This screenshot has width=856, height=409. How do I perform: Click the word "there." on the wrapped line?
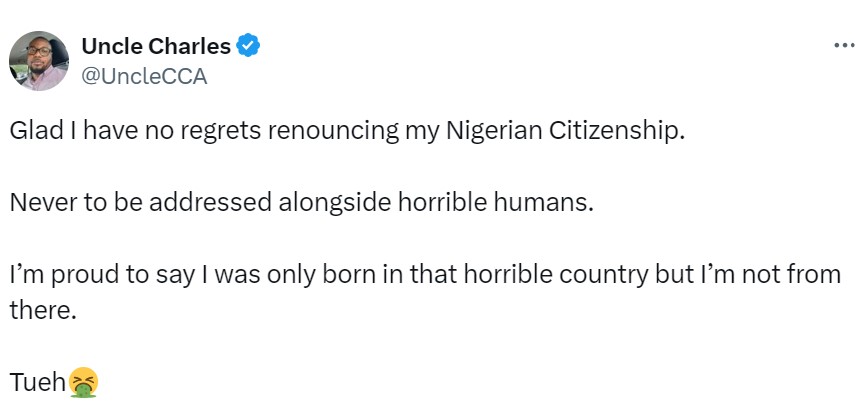point(43,311)
